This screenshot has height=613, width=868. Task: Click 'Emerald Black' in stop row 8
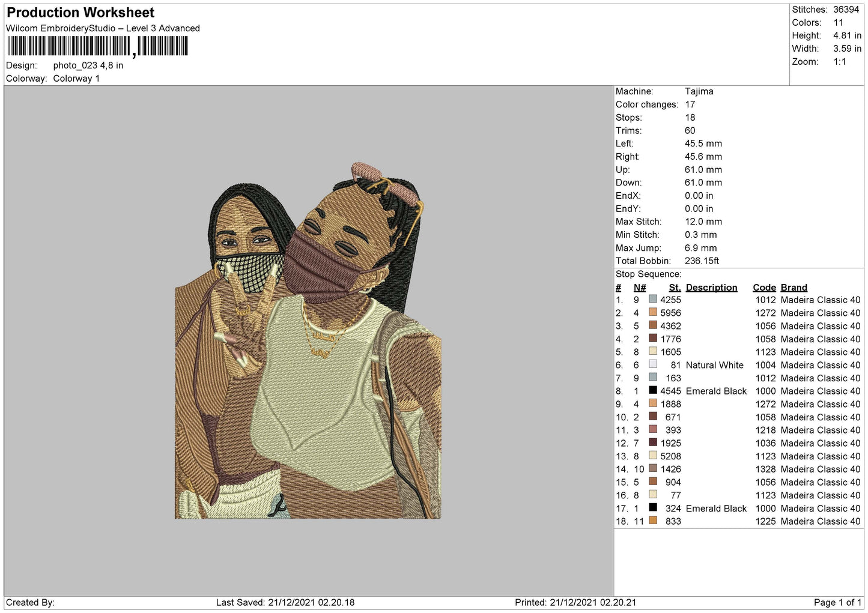pos(717,391)
